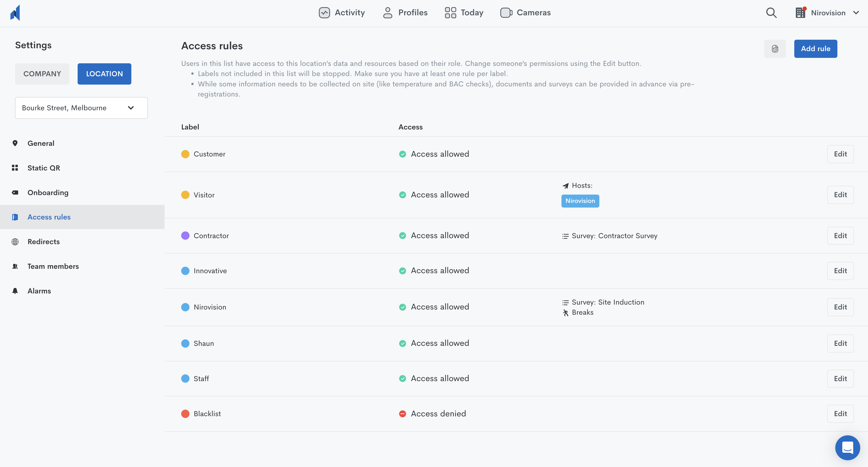Go to the Today view
Image resolution: width=868 pixels, height=467 pixels.
pyautogui.click(x=464, y=13)
